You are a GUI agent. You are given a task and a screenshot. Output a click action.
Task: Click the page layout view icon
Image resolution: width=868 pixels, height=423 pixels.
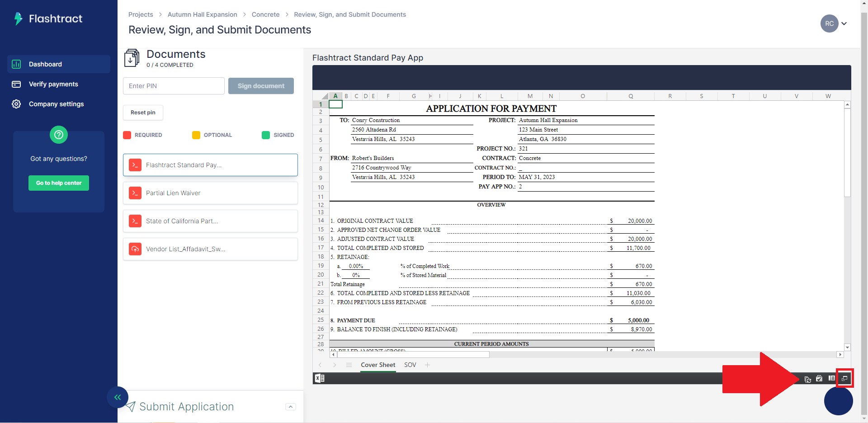[x=831, y=378]
